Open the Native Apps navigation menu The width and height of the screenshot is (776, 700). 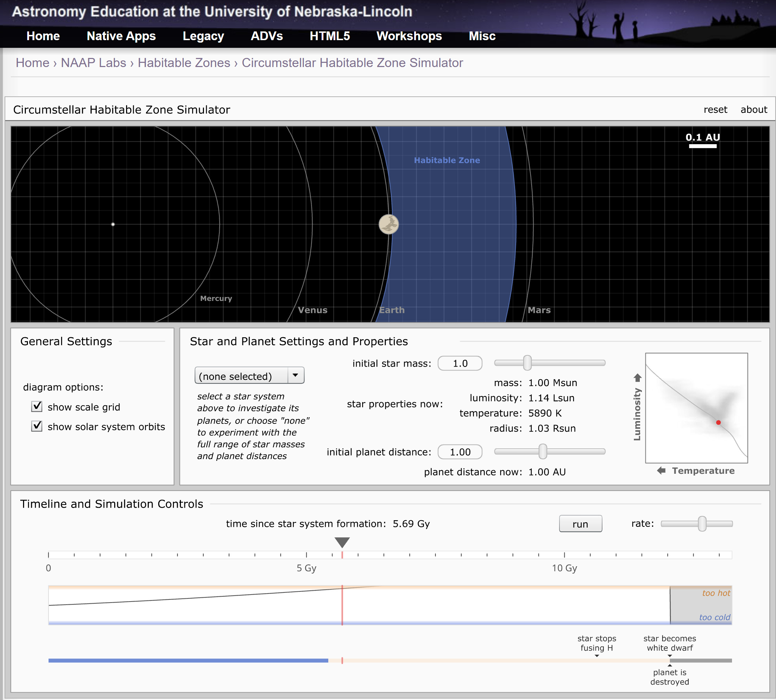121,36
